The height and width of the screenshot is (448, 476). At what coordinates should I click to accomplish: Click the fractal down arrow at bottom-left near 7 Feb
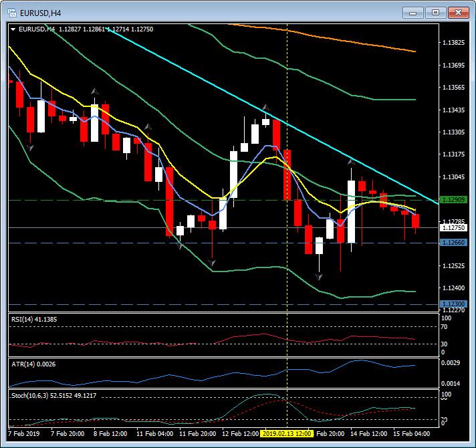(x=30, y=147)
